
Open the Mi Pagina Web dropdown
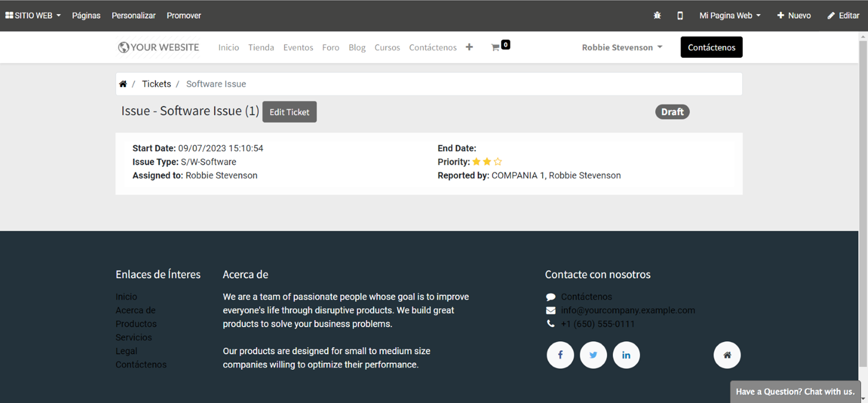730,15
